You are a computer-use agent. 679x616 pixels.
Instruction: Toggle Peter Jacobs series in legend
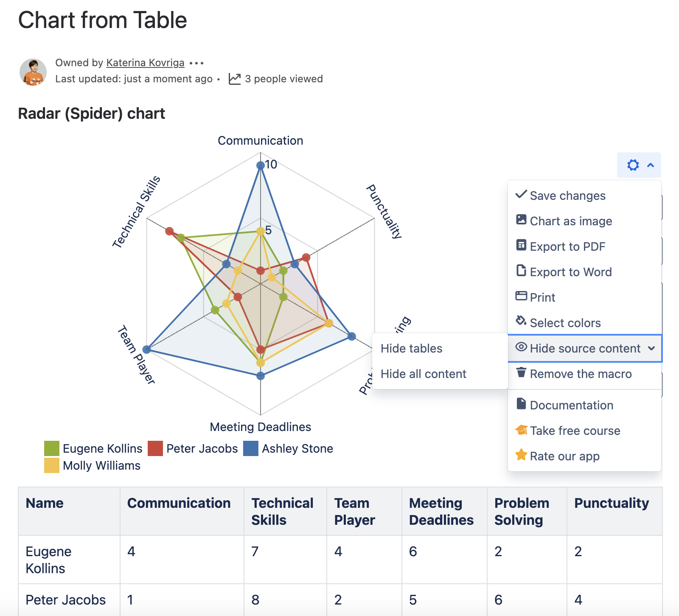tap(155, 448)
